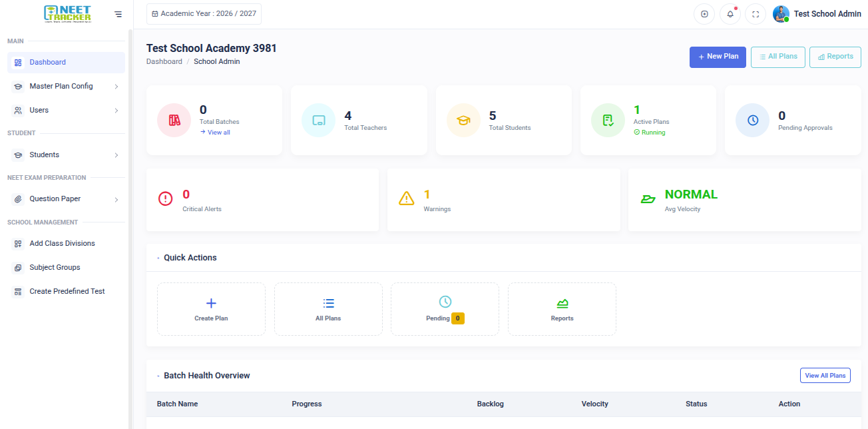Click the Dashboard breadcrumb link
The width and height of the screenshot is (868, 429).
(164, 62)
